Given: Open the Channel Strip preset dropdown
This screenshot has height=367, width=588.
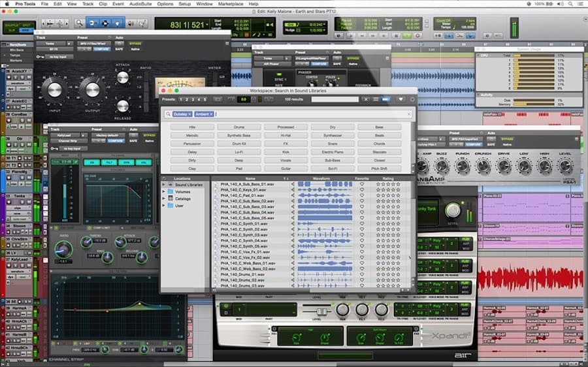Looking at the screenshot, I should tap(107, 135).
